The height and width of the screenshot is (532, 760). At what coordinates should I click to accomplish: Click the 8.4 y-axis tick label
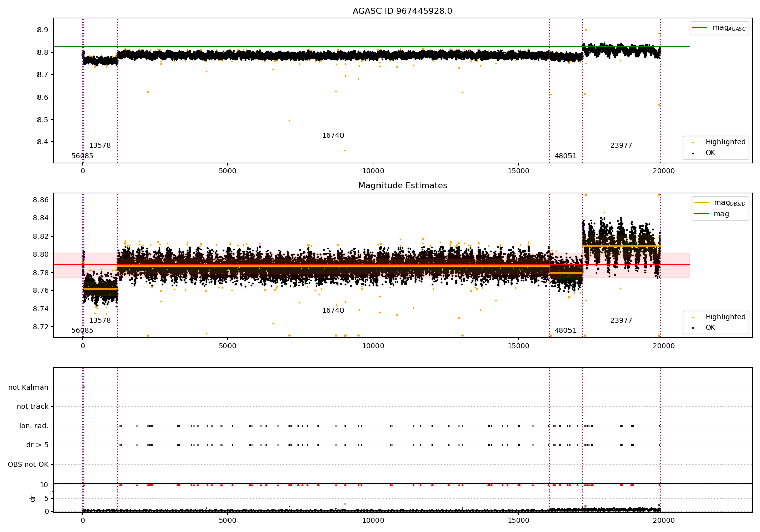pos(43,142)
